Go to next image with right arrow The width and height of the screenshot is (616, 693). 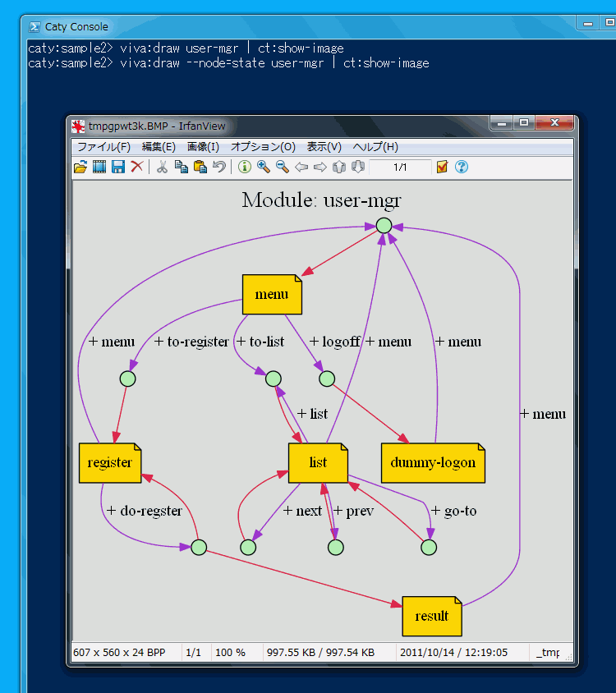click(320, 168)
